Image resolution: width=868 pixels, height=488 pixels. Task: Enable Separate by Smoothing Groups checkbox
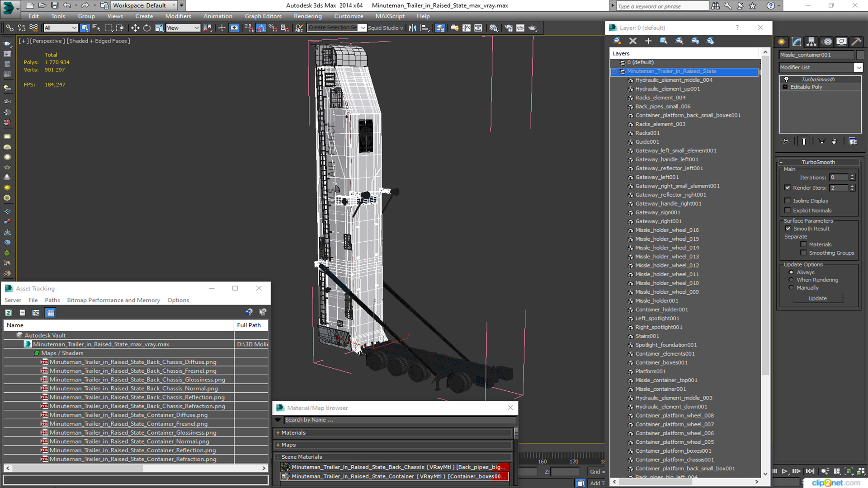(803, 253)
